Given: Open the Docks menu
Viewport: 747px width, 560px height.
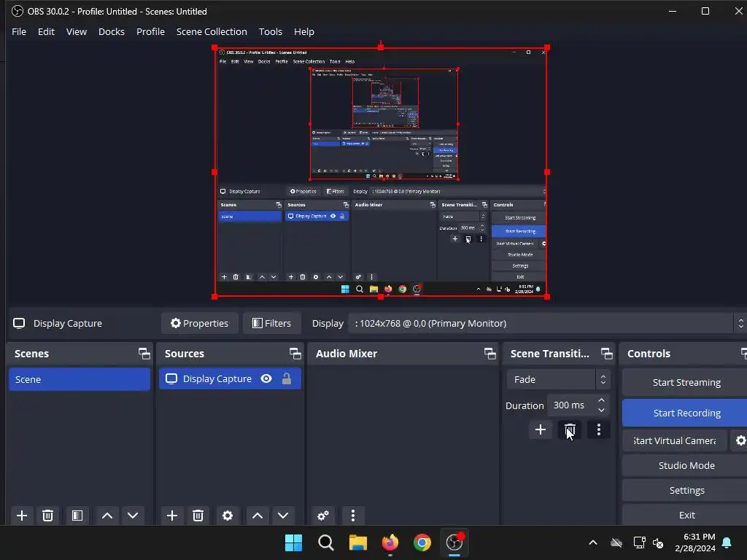Looking at the screenshot, I should [x=112, y=31].
